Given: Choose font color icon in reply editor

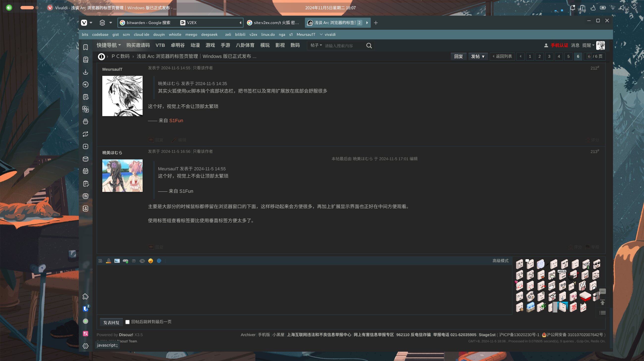Looking at the screenshot, I should 108,261.
